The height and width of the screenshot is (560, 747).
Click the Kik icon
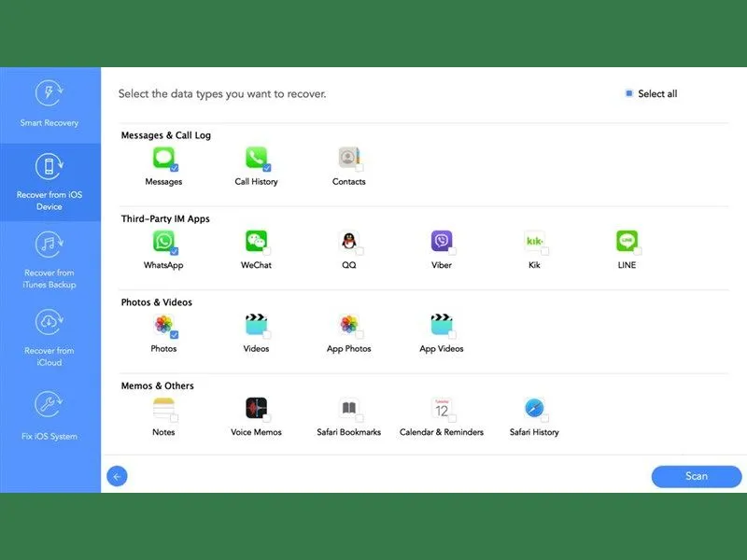pyautogui.click(x=534, y=241)
